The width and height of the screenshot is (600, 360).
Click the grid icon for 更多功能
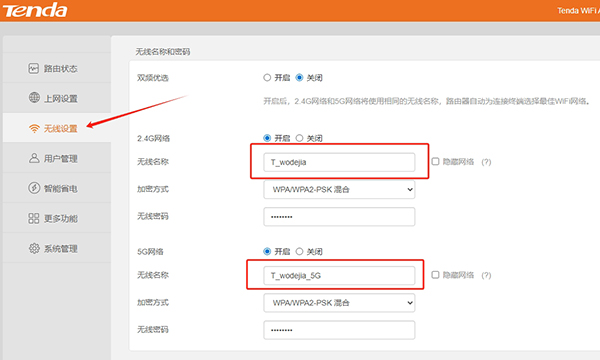tap(34, 218)
